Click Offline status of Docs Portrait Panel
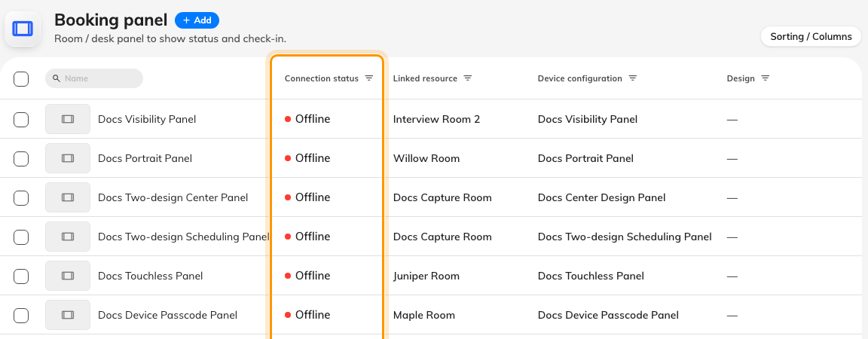 click(x=307, y=158)
